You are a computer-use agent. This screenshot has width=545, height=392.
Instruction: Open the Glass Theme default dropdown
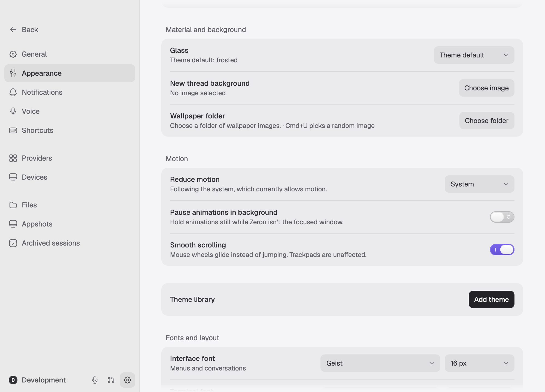(x=474, y=55)
